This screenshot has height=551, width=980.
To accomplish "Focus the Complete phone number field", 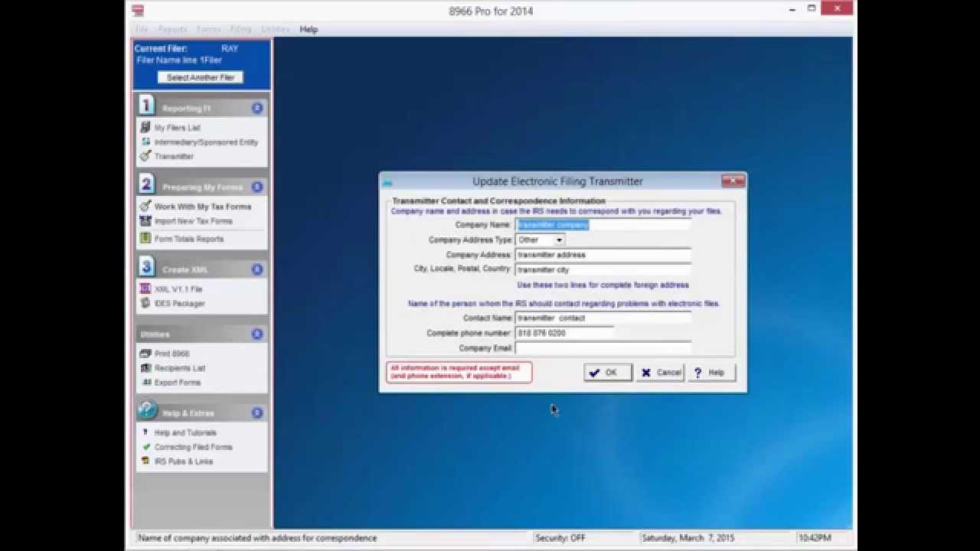I will click(565, 333).
